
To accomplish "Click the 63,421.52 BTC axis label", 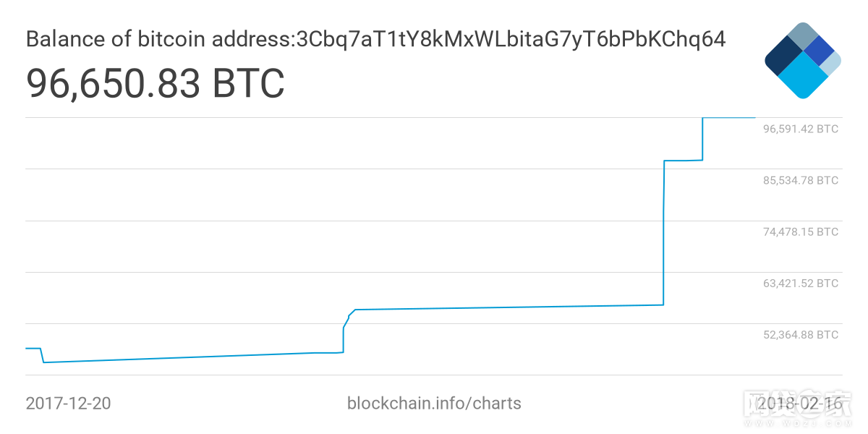I will click(800, 284).
